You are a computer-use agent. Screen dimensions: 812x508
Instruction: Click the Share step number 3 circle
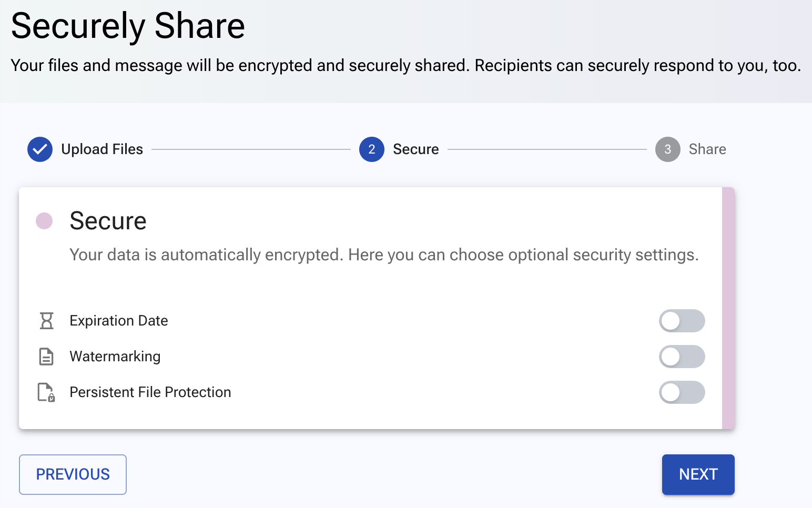[x=667, y=149]
